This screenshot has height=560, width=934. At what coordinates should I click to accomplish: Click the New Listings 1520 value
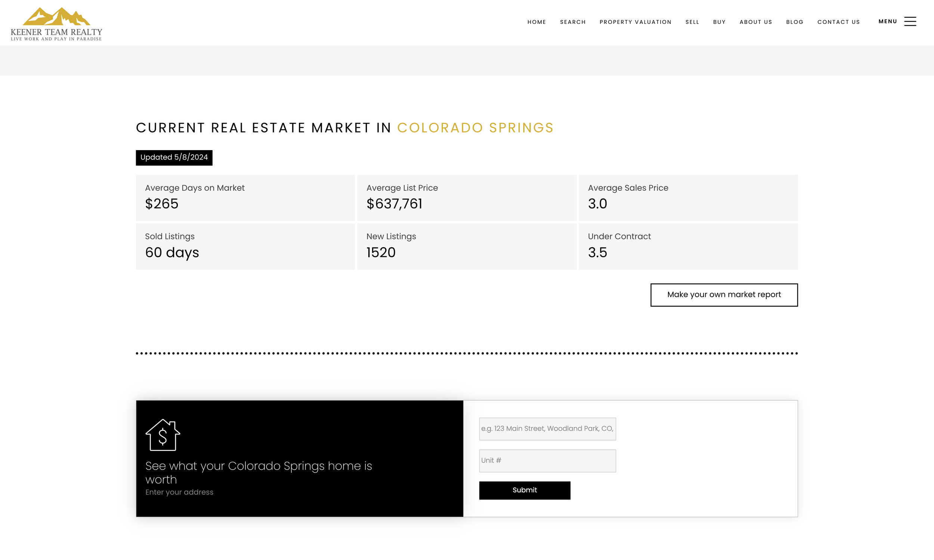click(x=381, y=252)
